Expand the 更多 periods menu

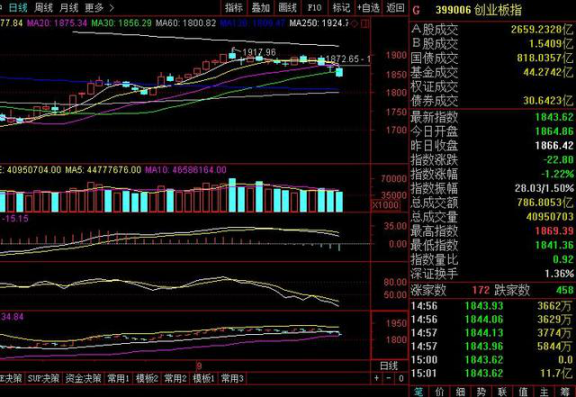pos(94,8)
